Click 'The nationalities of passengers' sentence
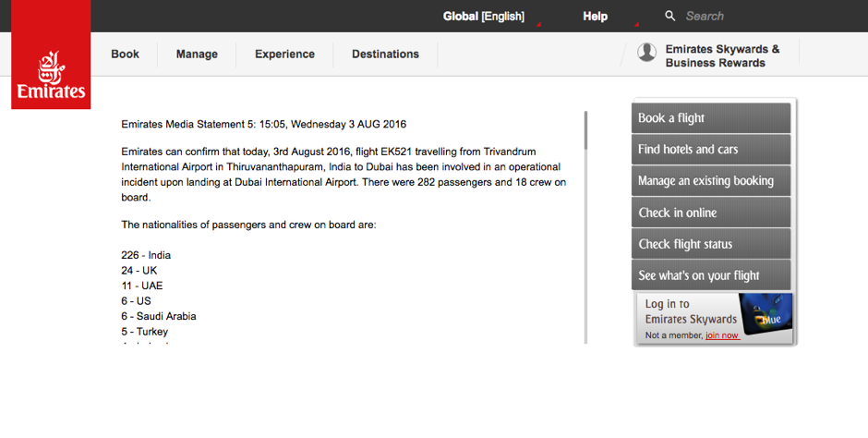The width and height of the screenshot is (868, 438). coord(248,225)
